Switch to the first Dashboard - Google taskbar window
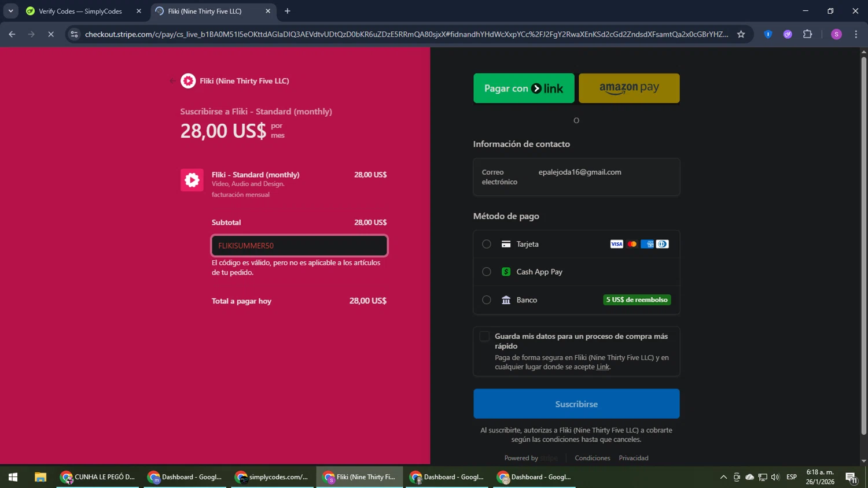The height and width of the screenshot is (488, 868). (x=185, y=477)
